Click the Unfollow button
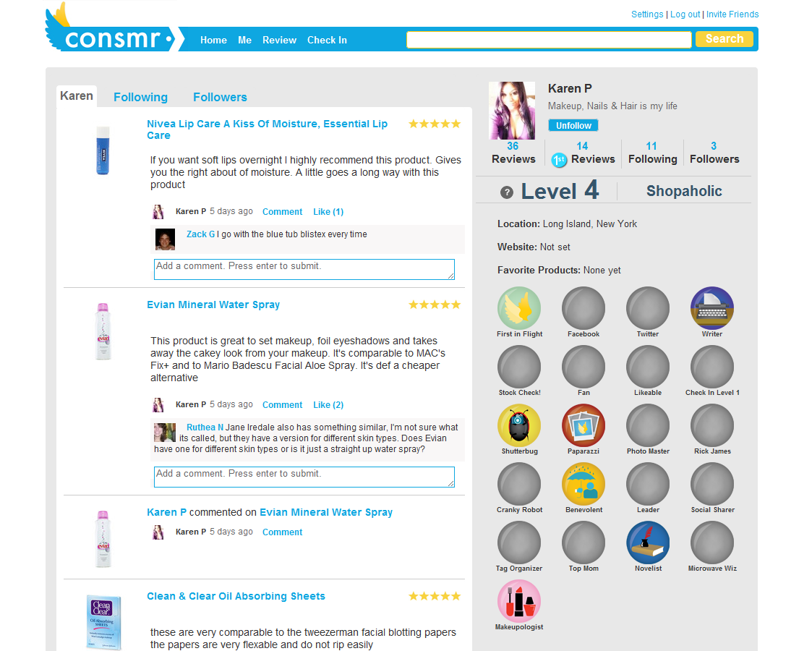Viewport: 812px width, 651px height. pyautogui.click(x=573, y=125)
